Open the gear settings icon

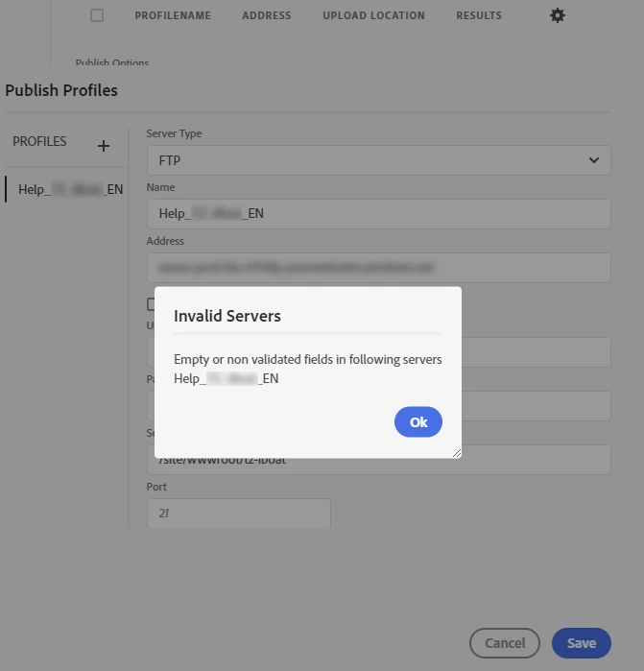tap(557, 15)
